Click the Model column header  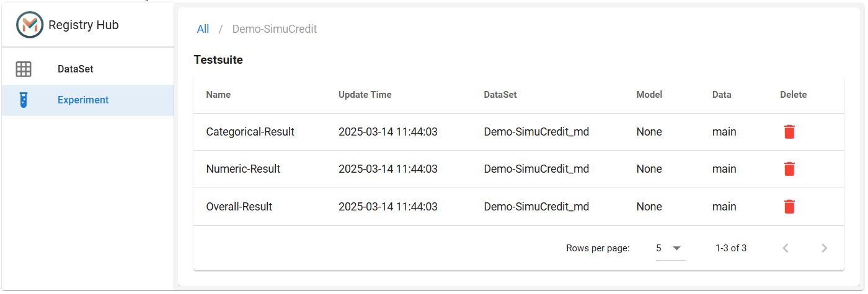click(649, 95)
